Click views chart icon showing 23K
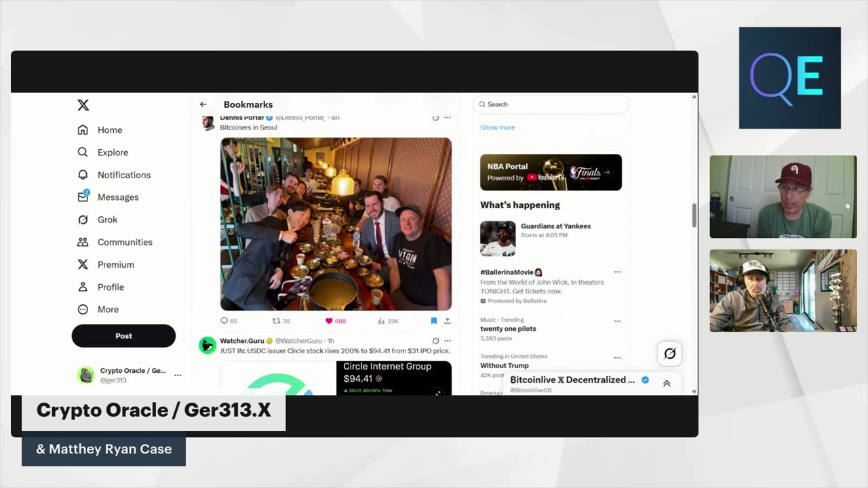 point(381,321)
